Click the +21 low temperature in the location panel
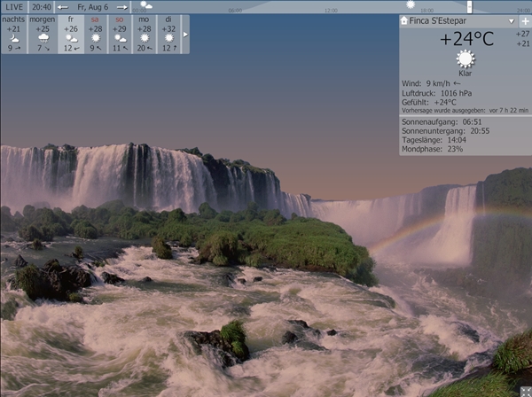The width and height of the screenshot is (532, 397). pos(522,43)
